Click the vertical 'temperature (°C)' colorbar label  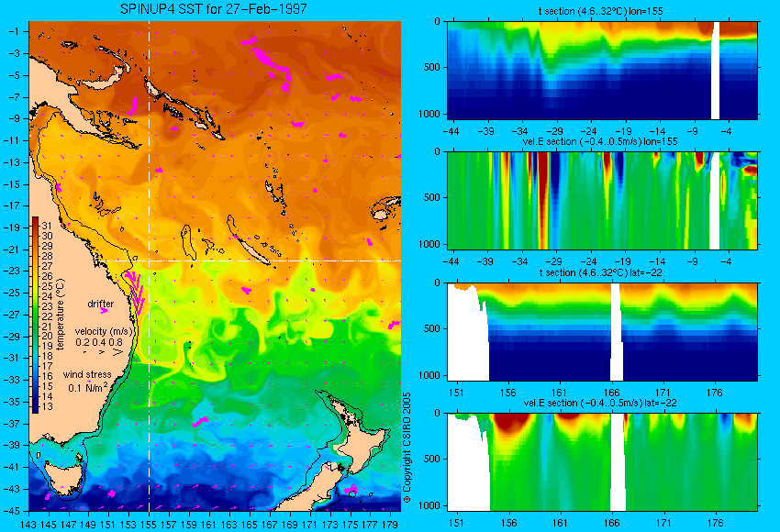(61, 315)
